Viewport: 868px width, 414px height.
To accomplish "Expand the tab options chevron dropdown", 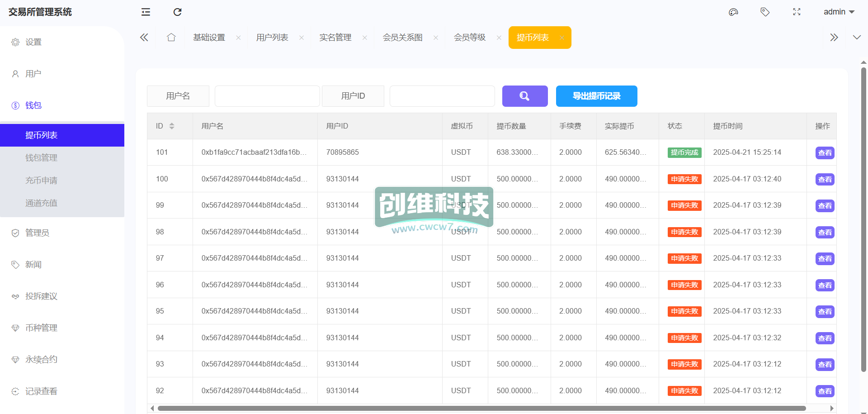I will [857, 38].
